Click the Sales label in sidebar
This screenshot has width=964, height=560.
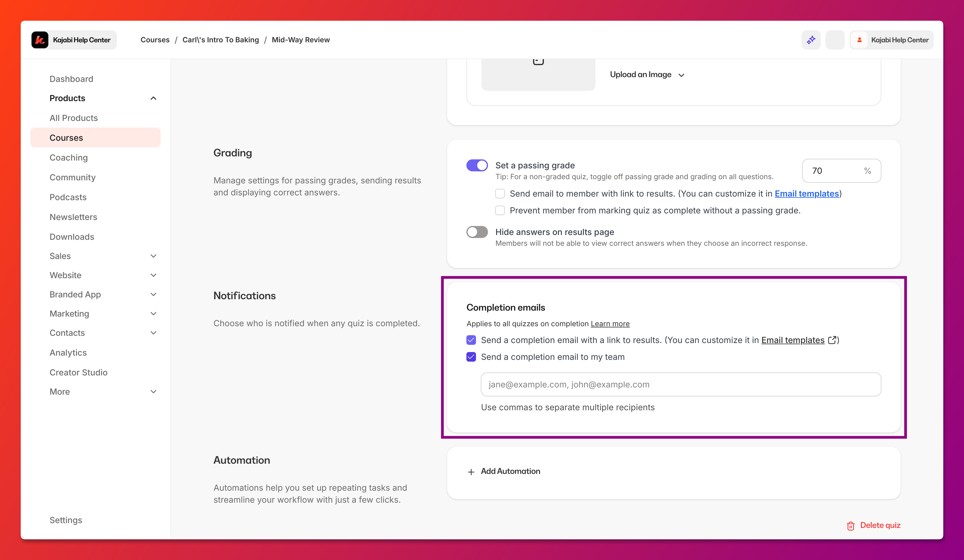point(60,256)
